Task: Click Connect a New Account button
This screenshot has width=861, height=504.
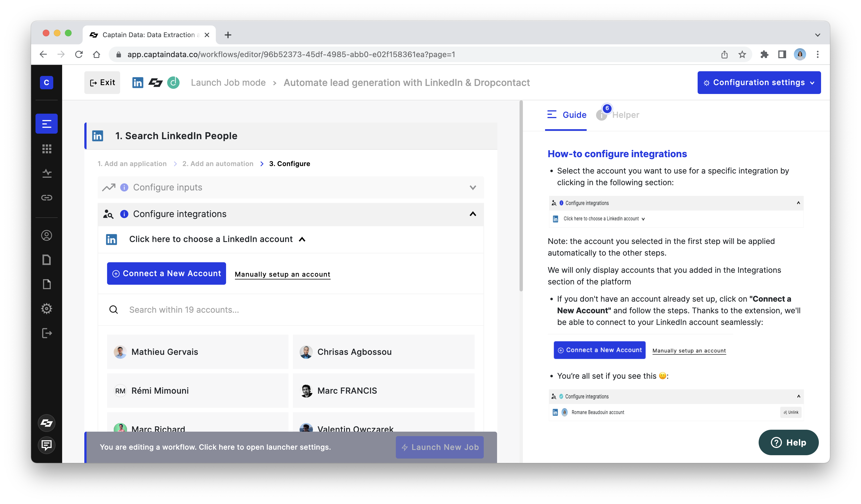Action: click(x=166, y=274)
